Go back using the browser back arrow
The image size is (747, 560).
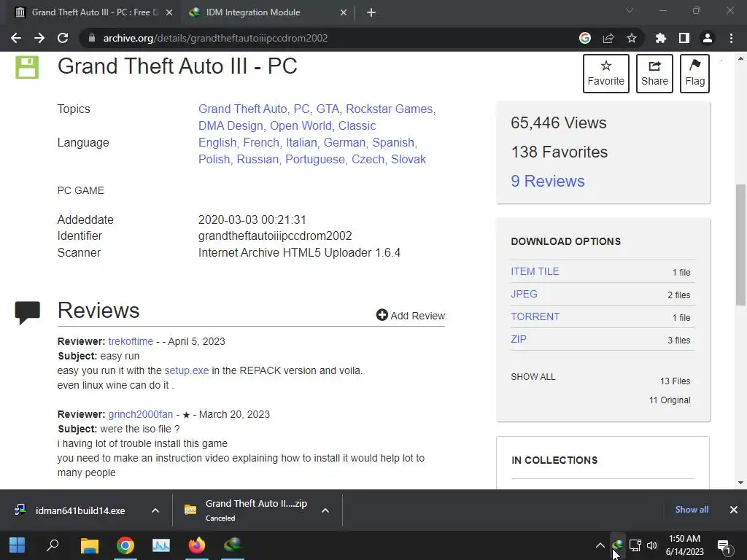tap(16, 38)
